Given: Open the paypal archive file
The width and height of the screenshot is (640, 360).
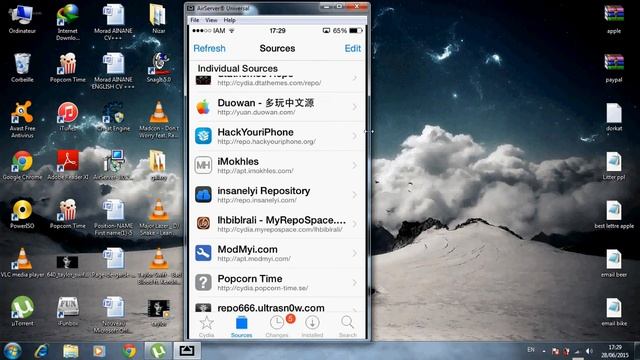Looking at the screenshot, I should [613, 68].
